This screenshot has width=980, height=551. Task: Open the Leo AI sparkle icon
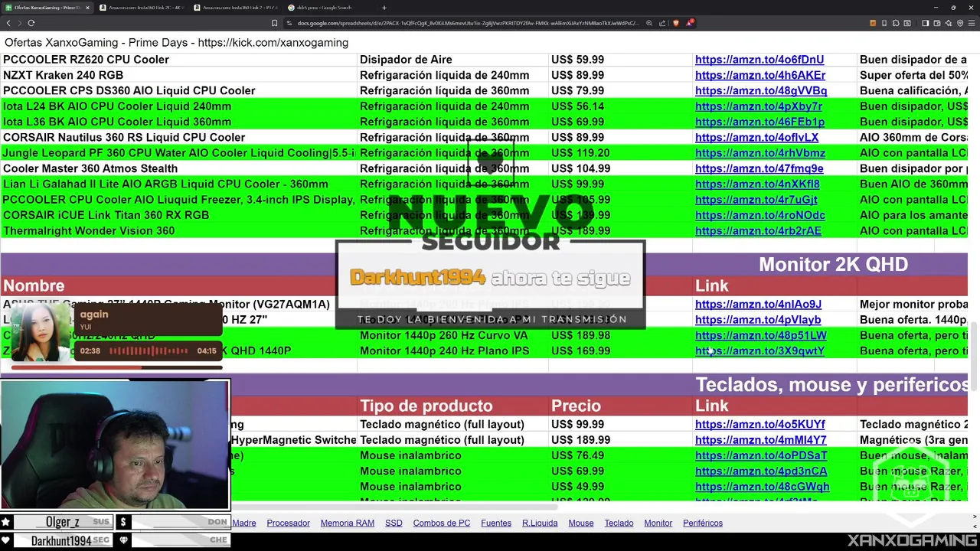(x=948, y=23)
